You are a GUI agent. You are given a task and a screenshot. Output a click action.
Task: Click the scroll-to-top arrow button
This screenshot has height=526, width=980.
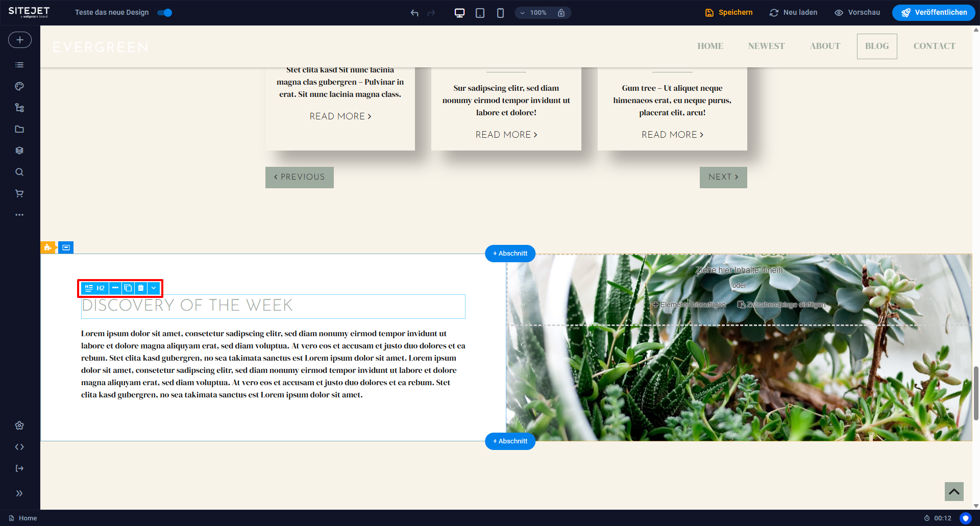[x=954, y=492]
